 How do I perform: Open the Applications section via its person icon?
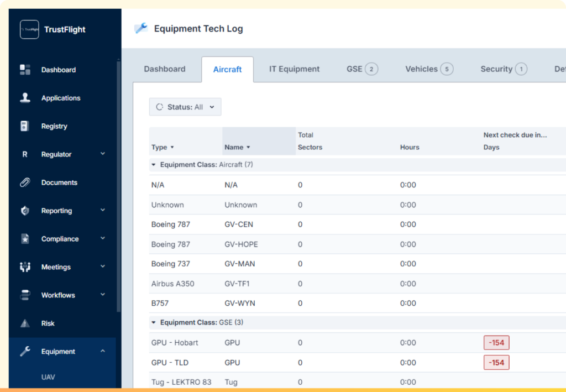tap(25, 98)
